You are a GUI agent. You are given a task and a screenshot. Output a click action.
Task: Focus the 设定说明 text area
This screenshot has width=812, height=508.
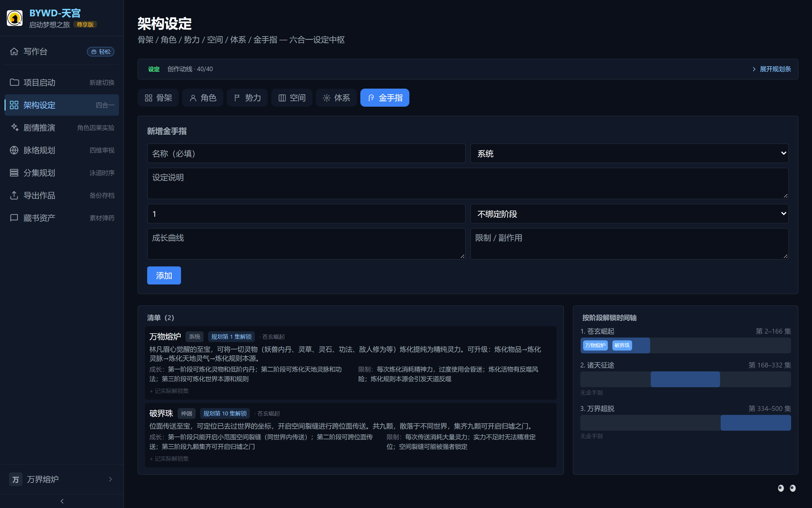tap(468, 183)
